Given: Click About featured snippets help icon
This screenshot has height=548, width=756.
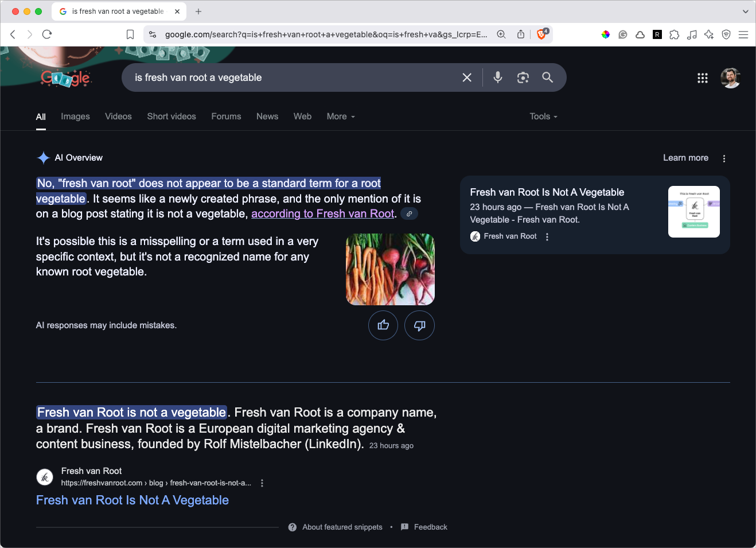Looking at the screenshot, I should pos(293,527).
